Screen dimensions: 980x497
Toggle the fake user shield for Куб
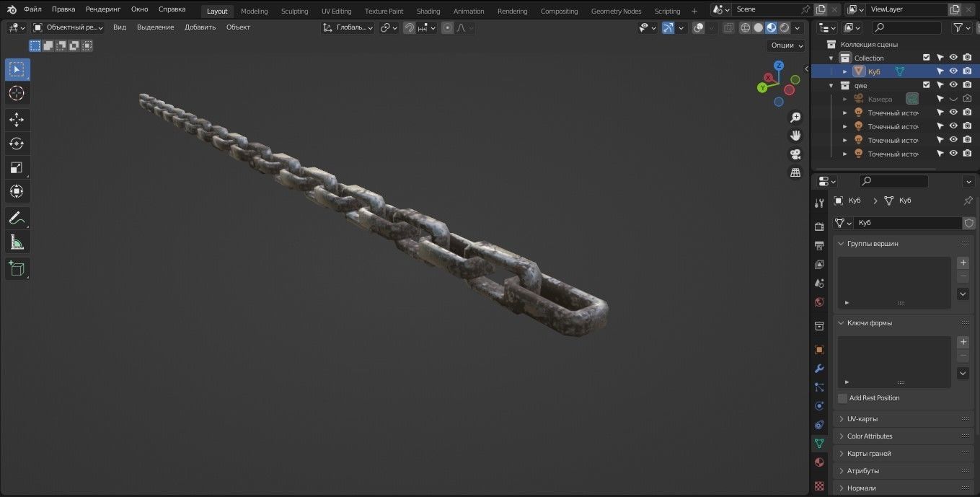click(969, 223)
